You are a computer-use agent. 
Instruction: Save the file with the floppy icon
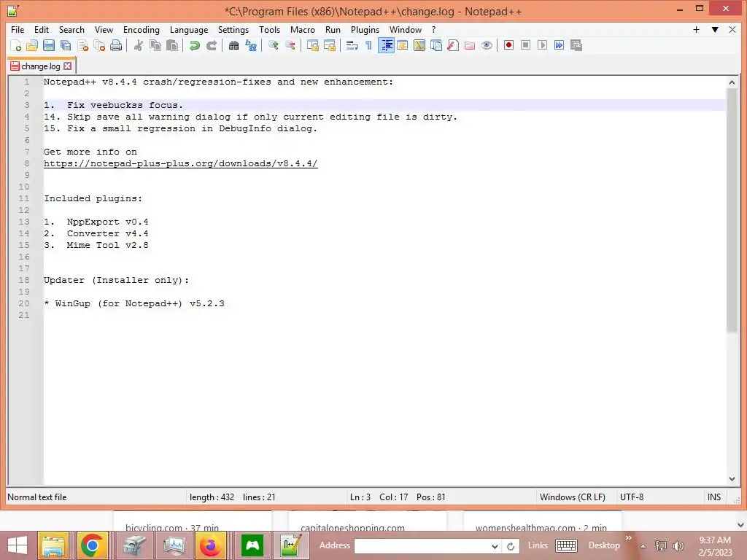pyautogui.click(x=49, y=45)
